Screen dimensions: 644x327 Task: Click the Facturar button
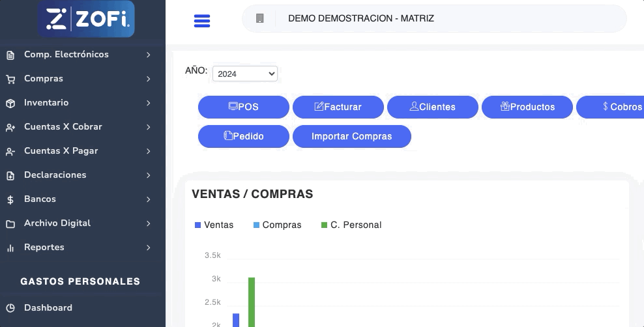tap(338, 107)
